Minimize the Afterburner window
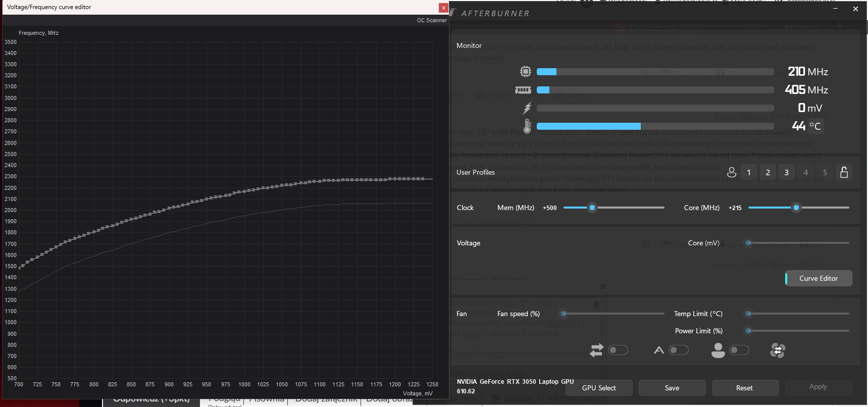The width and height of the screenshot is (868, 407). tap(835, 9)
